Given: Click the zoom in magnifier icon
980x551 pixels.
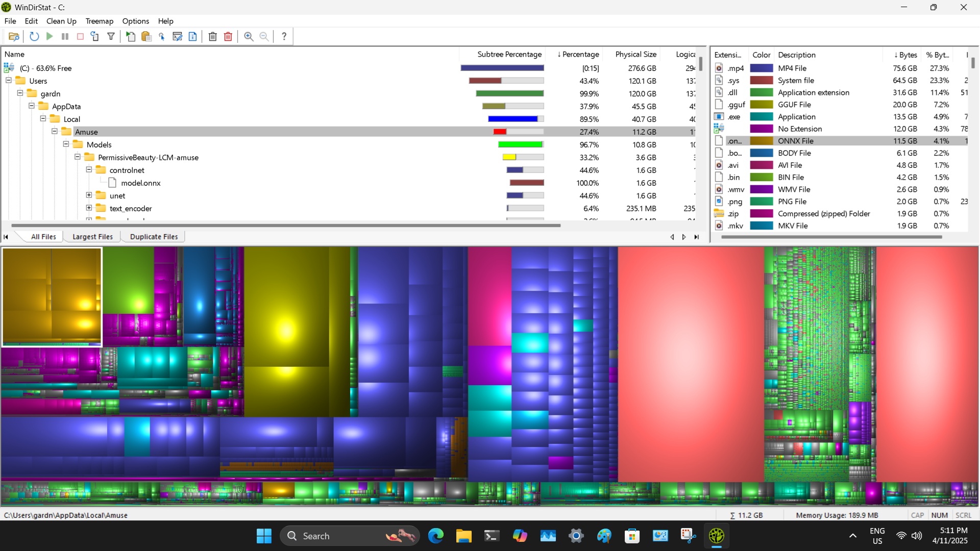Looking at the screenshot, I should tap(249, 36).
